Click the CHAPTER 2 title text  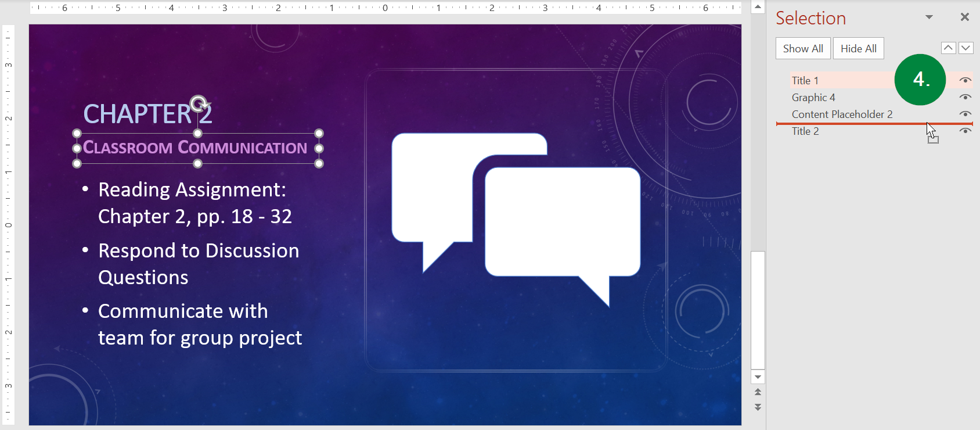[x=148, y=114]
